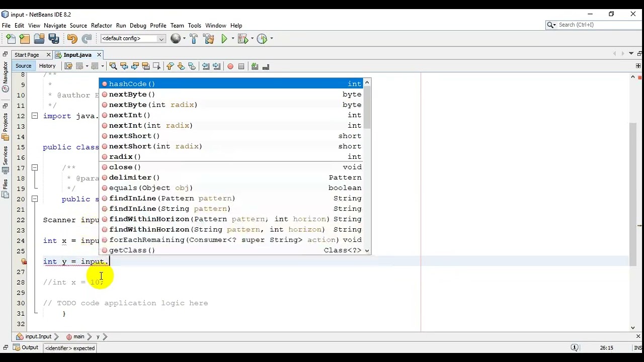Screen dimensions: 644x362
Task: Choose nextInt() from the completion list
Action: (x=231, y=115)
